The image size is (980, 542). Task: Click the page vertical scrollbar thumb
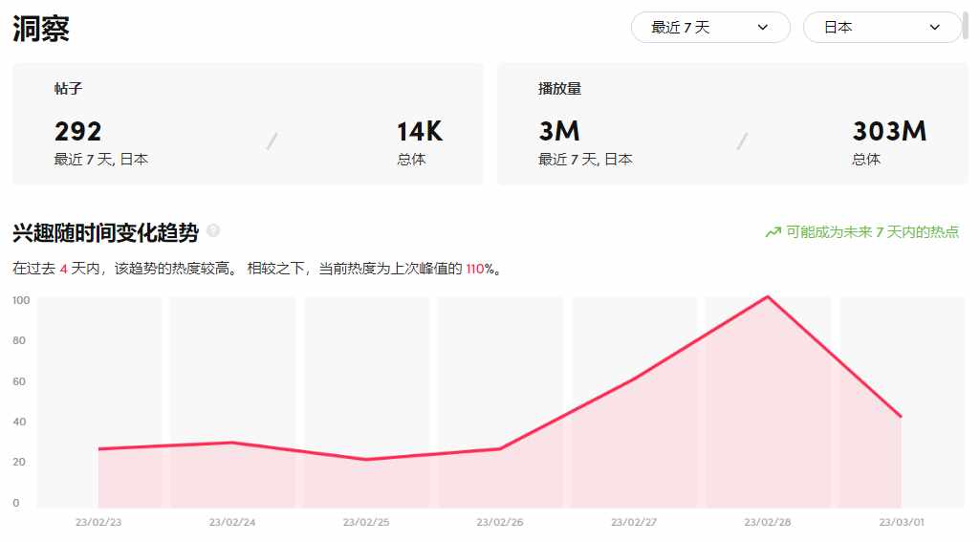coord(966,25)
